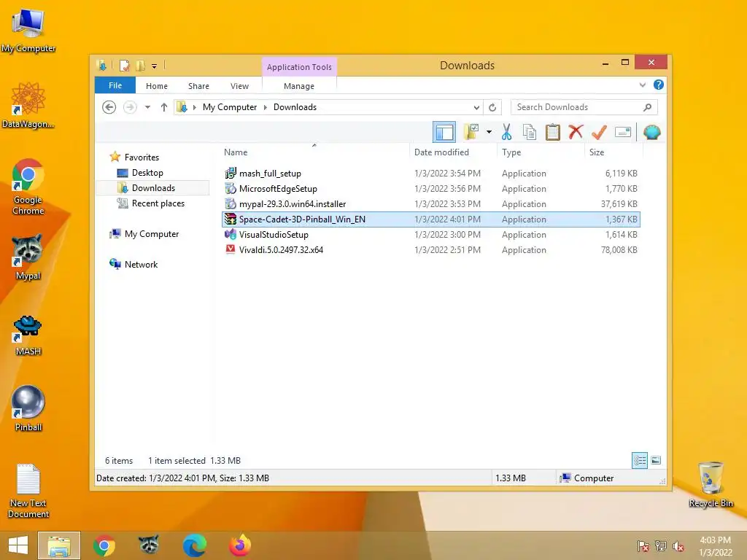Click the Forward navigation arrow
747x560 pixels.
pyautogui.click(x=130, y=107)
